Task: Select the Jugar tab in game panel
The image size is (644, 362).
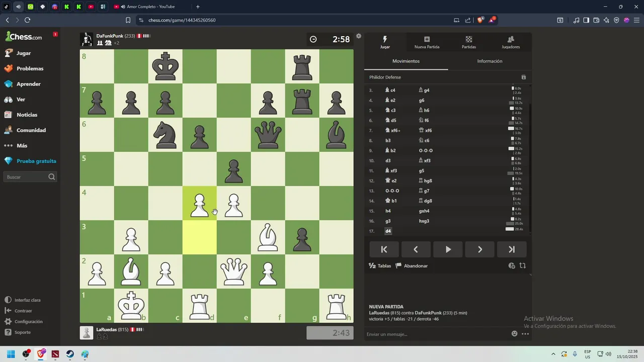Action: click(385, 42)
